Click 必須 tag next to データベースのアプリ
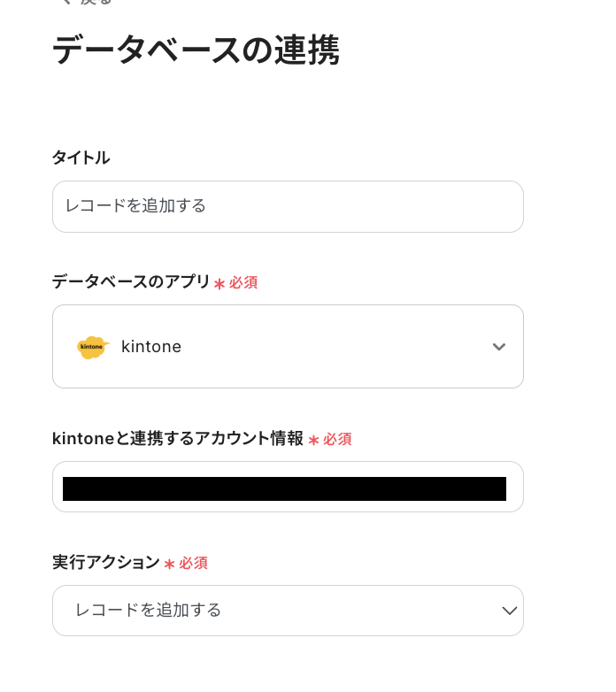616x692 pixels. coord(243,283)
